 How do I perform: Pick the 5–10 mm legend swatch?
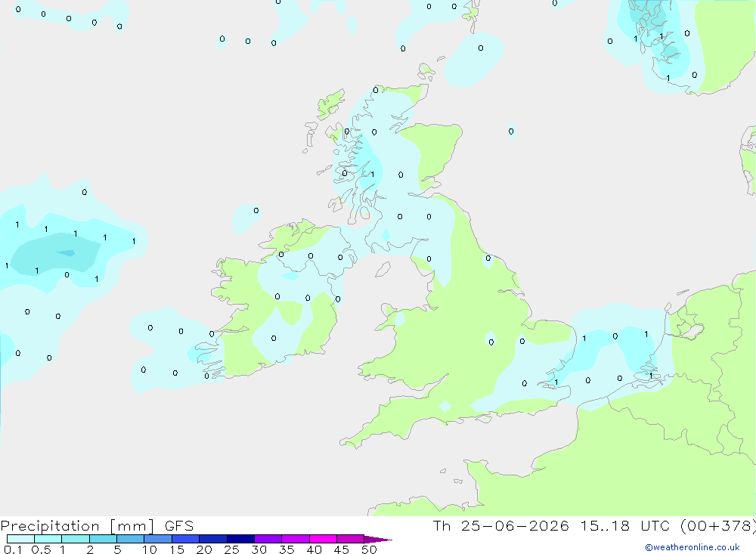(131, 539)
